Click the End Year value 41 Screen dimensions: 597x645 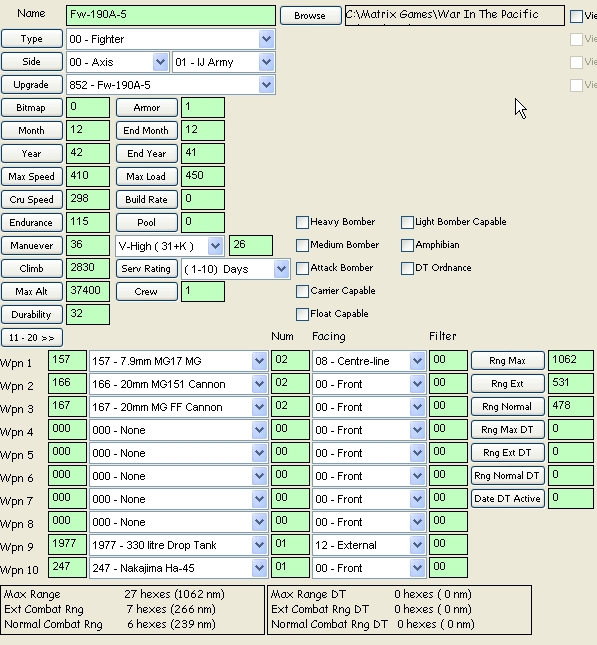203,153
